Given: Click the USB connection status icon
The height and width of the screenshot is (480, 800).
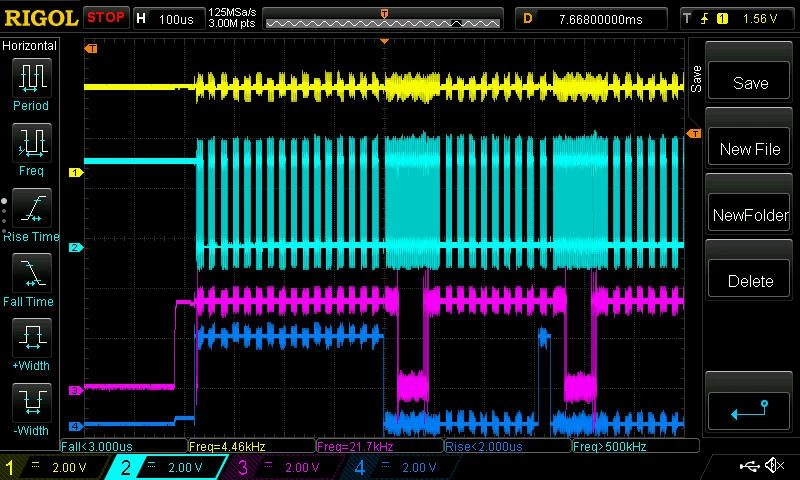Looking at the screenshot, I should (749, 465).
